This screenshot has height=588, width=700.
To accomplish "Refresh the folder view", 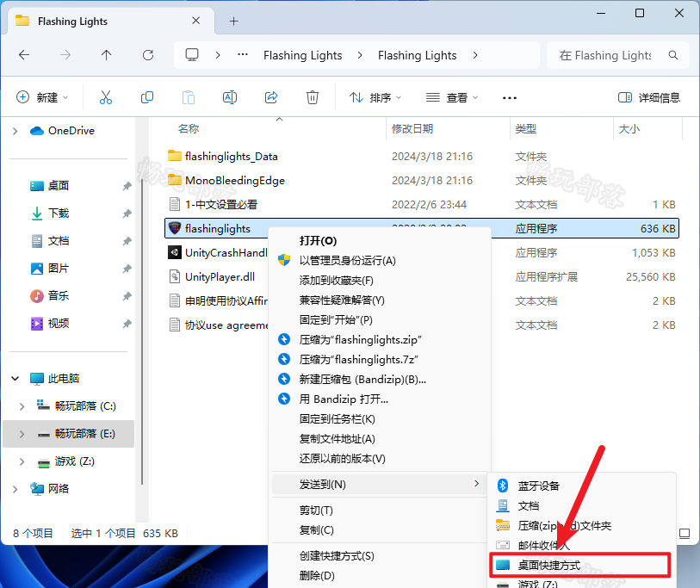I will (x=148, y=55).
